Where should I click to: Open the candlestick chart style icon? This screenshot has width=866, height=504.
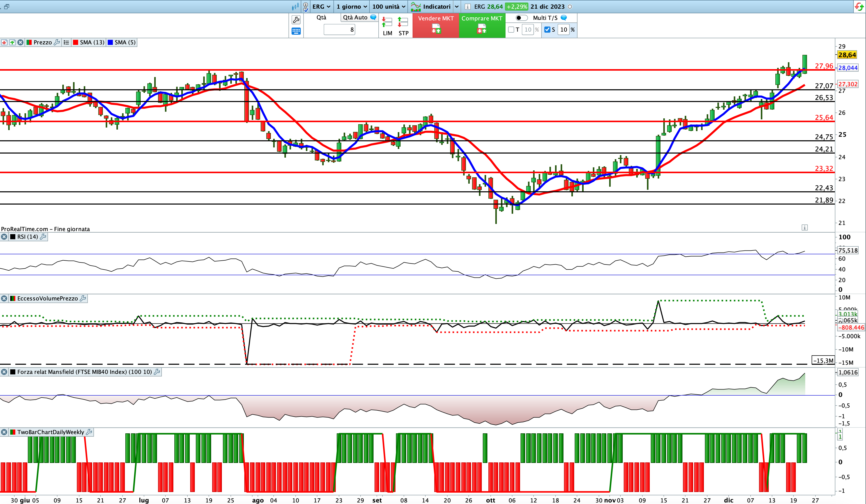(295, 7)
